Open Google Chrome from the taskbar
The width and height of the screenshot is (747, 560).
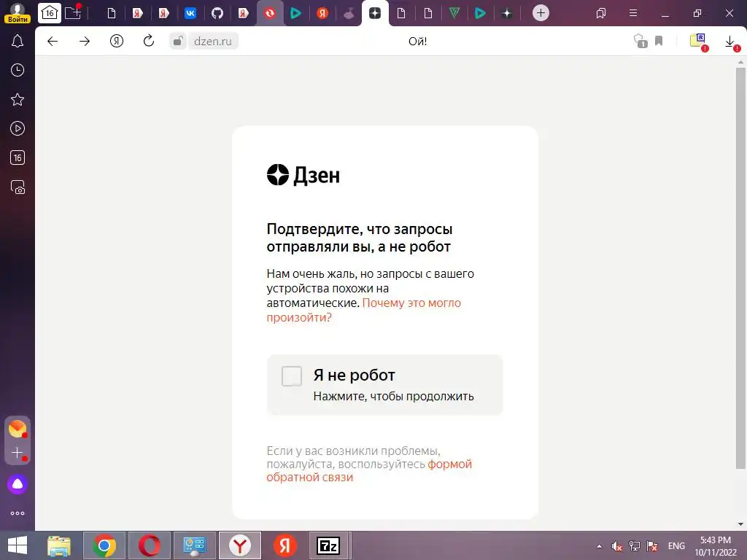coord(104,545)
